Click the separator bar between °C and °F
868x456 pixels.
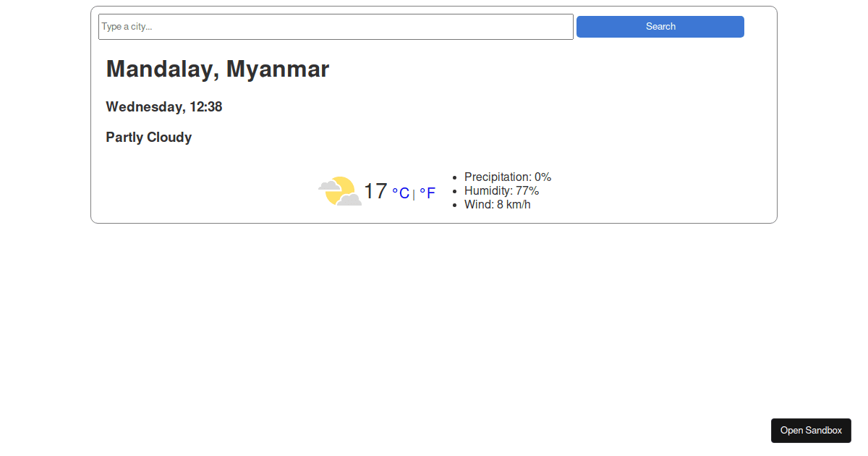[414, 194]
